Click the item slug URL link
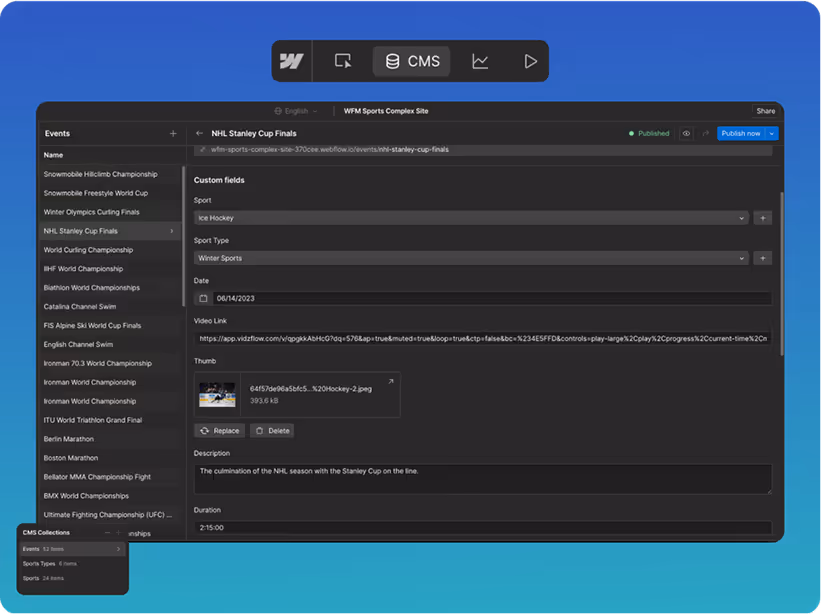 (x=329, y=150)
